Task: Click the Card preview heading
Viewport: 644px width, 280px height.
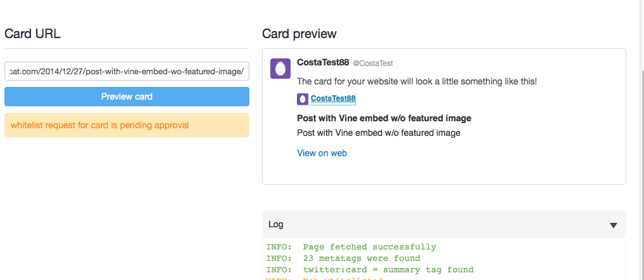Action: (x=299, y=34)
